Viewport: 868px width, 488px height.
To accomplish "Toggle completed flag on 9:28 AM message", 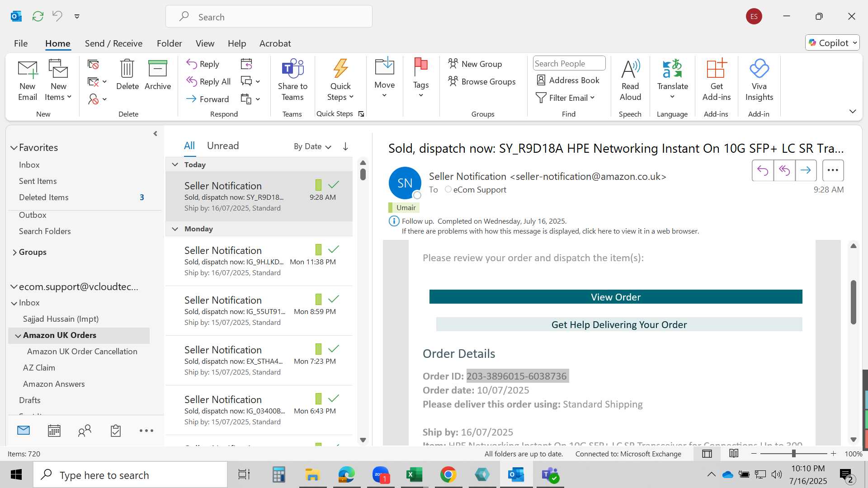I will [x=334, y=185].
